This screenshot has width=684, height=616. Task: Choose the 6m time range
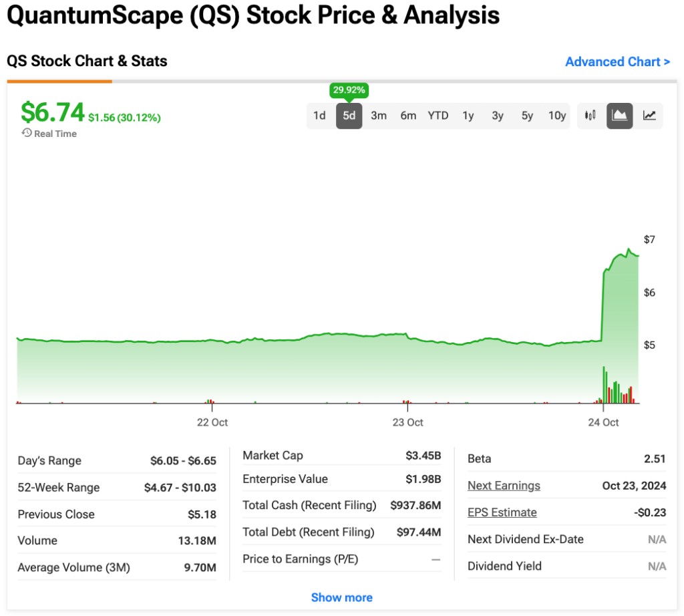[408, 116]
